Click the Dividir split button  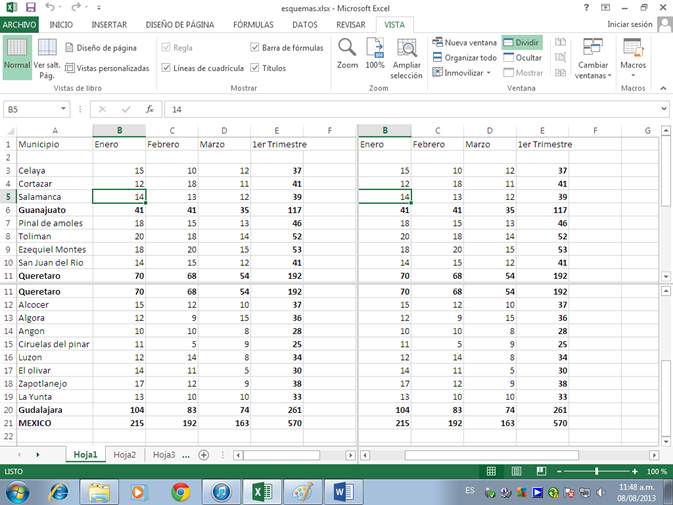(521, 43)
